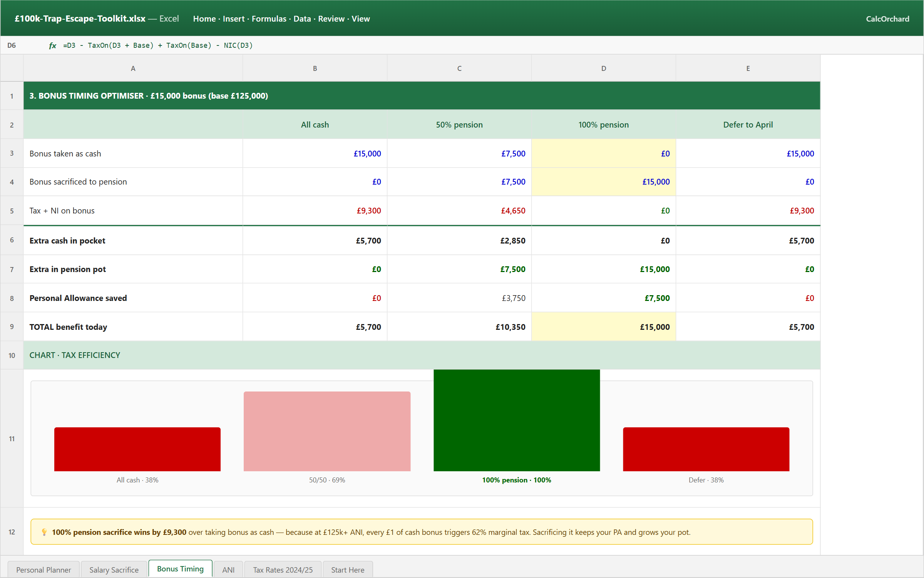Select the £7,500 cash cell in row 3

[x=459, y=153]
